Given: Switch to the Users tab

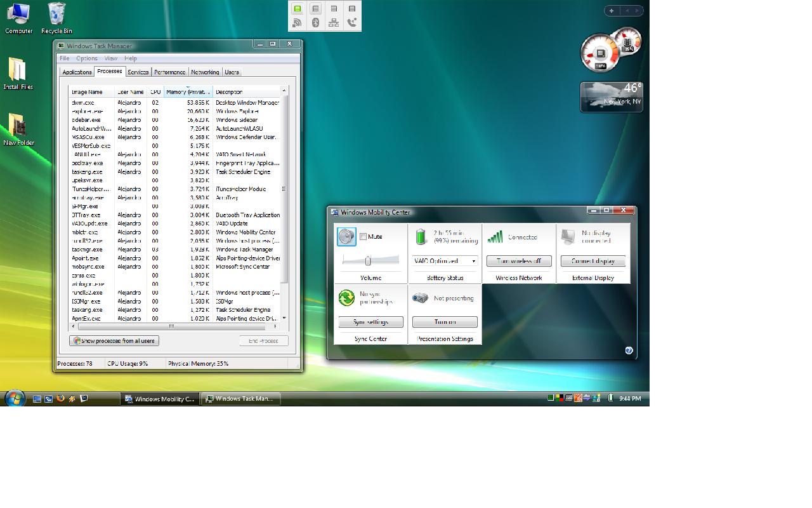Looking at the screenshot, I should [x=232, y=72].
